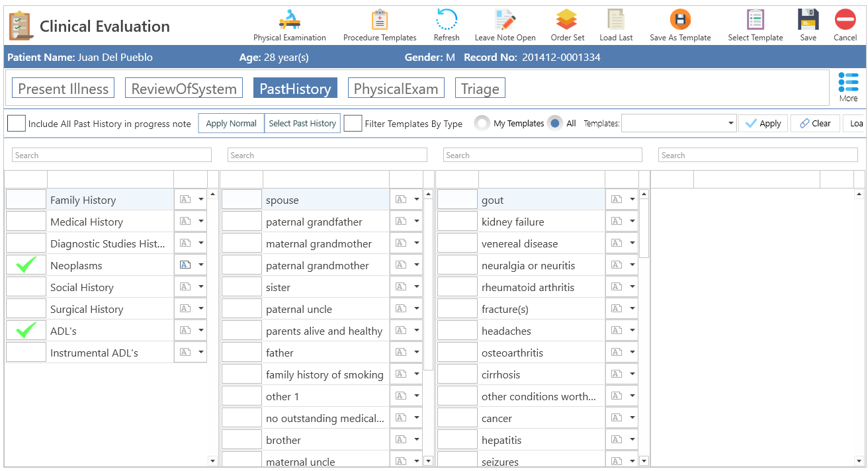Expand dropdown arrow for ADL's row

[x=201, y=331]
